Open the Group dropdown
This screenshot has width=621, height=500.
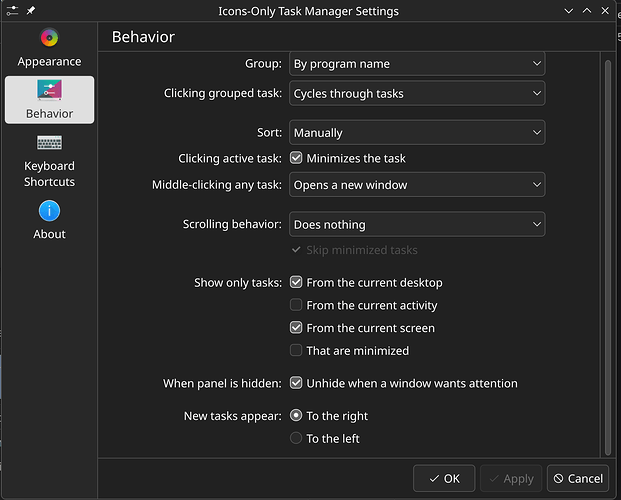(417, 64)
